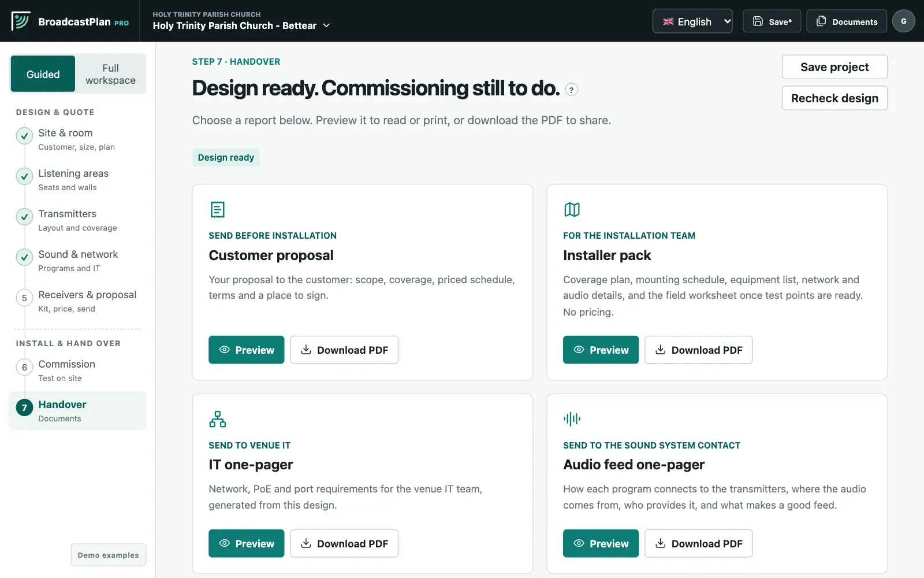Click the Installer pack map icon

(572, 209)
